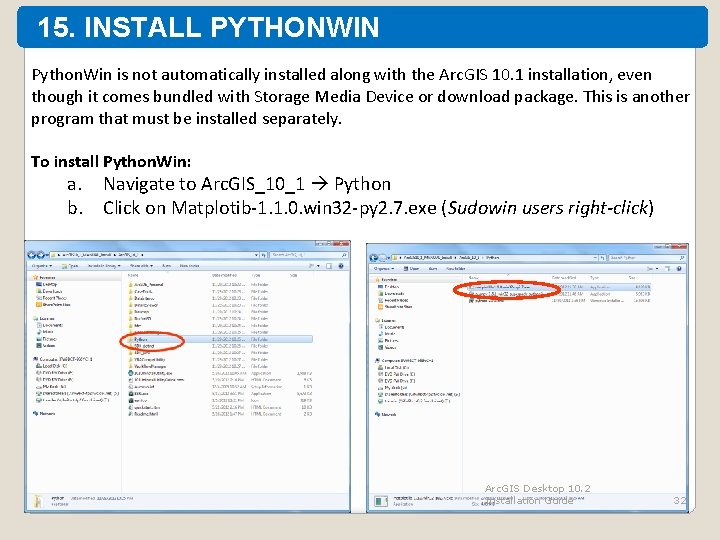
Task: Click Open in right window toolbar
Action: (411, 269)
